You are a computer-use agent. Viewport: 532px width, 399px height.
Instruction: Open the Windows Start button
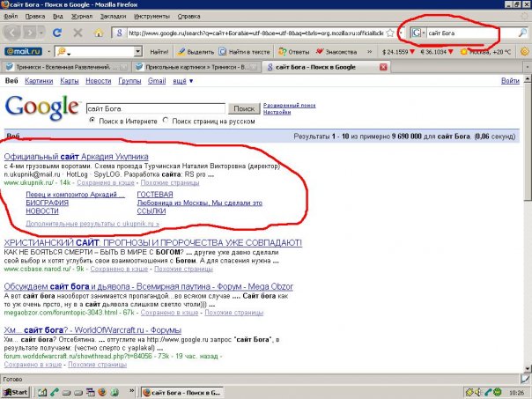pos(15,392)
